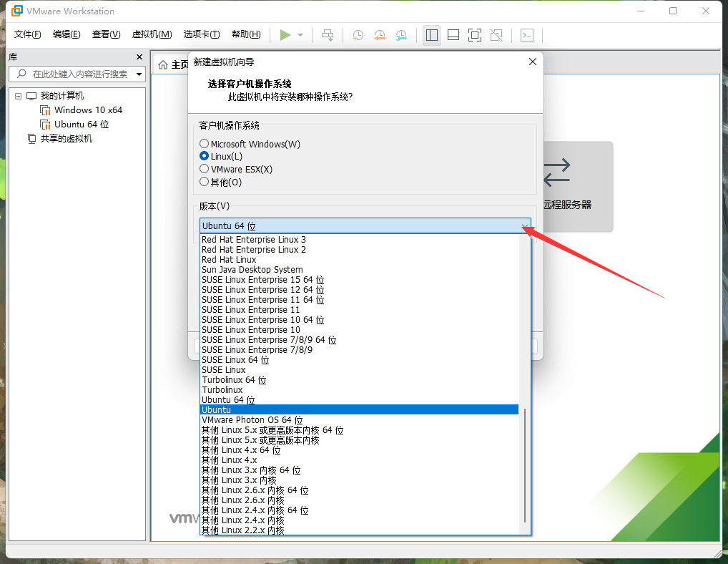
Task: Choose 其他 Linux 2.6.x 内核 64 位
Action: tap(360, 490)
